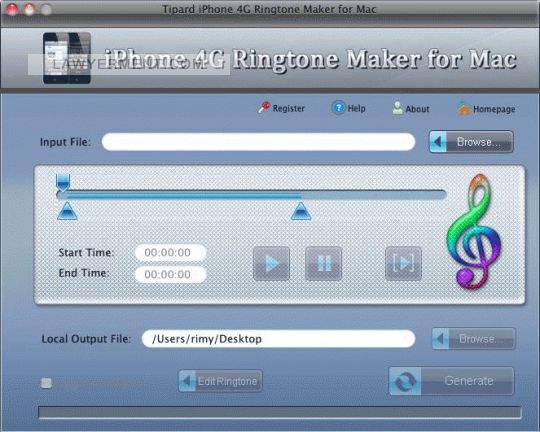Click the Help question mark icon
This screenshot has width=540, height=432.
(338, 108)
